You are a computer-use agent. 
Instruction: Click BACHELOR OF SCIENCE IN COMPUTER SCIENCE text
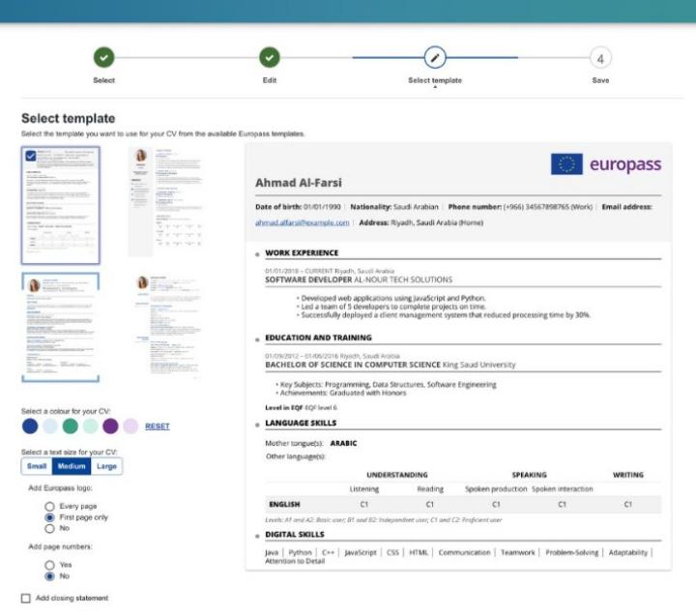pos(353,365)
